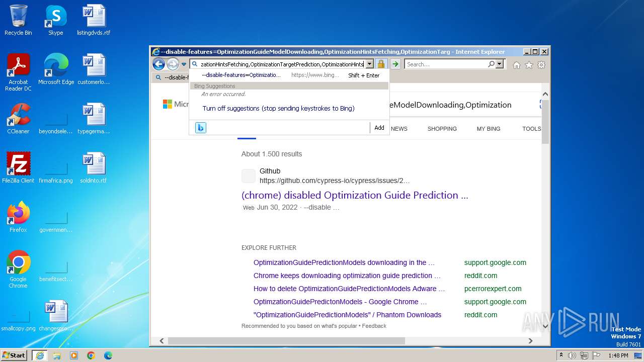644x362 pixels.
Task: Open the IE Tools gear menu
Action: click(541, 65)
